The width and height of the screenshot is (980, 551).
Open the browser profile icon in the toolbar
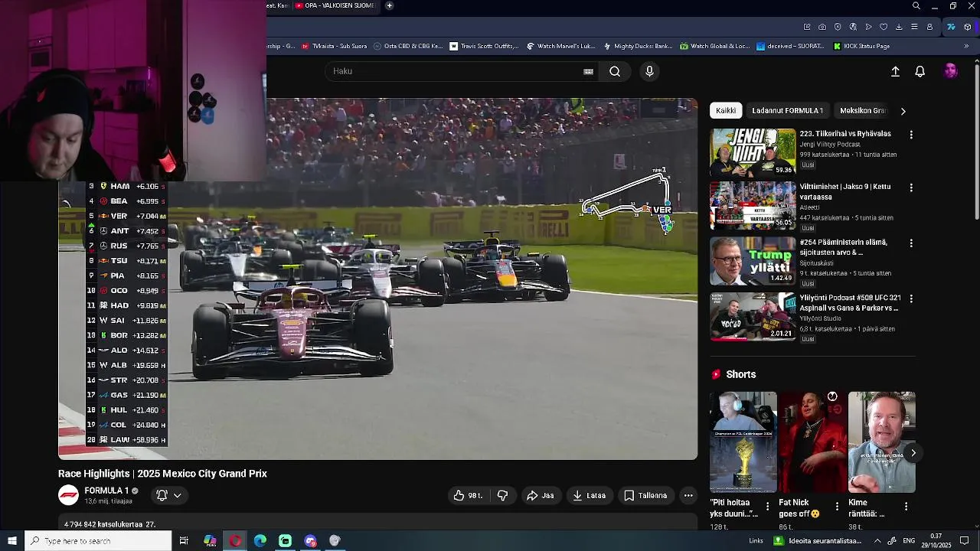929,27
